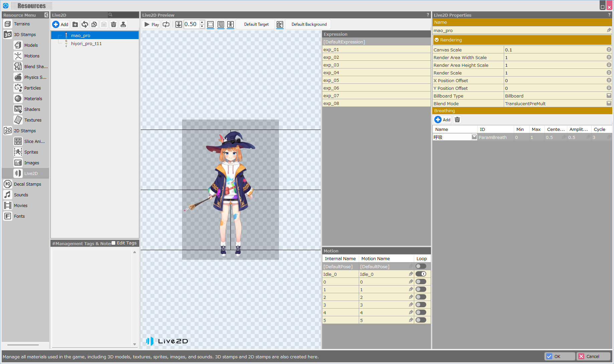Reset the Render Area Height Scale value
This screenshot has height=364, width=614.
[x=609, y=65]
